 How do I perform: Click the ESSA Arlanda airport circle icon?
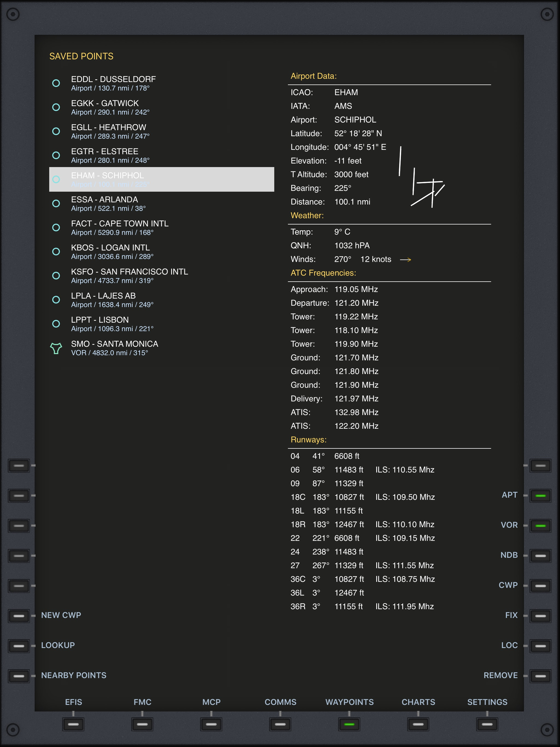point(56,203)
